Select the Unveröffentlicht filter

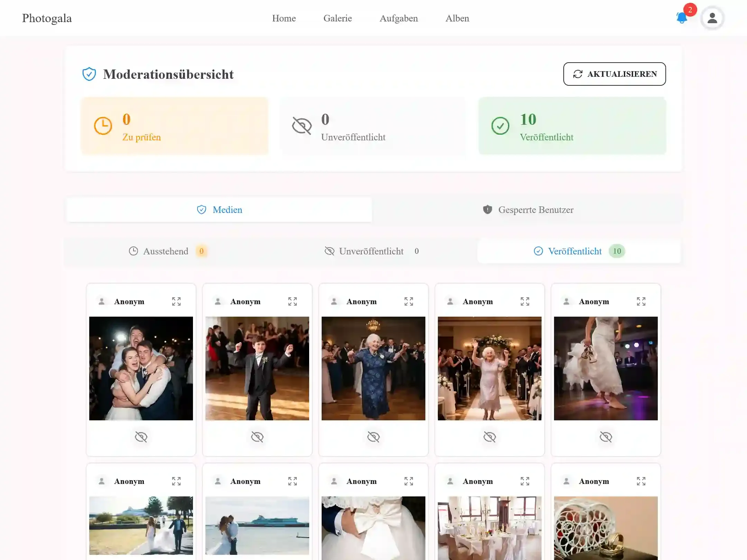click(372, 251)
